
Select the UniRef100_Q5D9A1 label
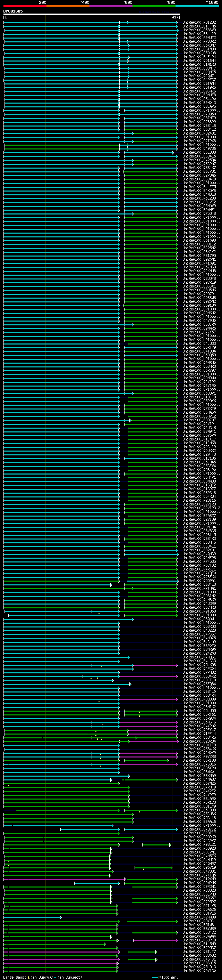(199, 581)
